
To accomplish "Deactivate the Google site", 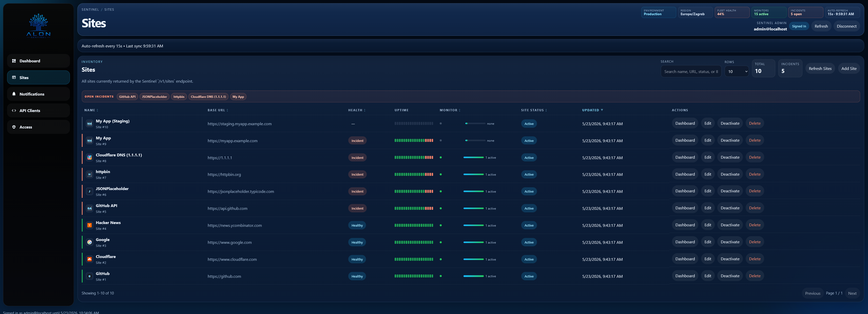I will tap(730, 242).
